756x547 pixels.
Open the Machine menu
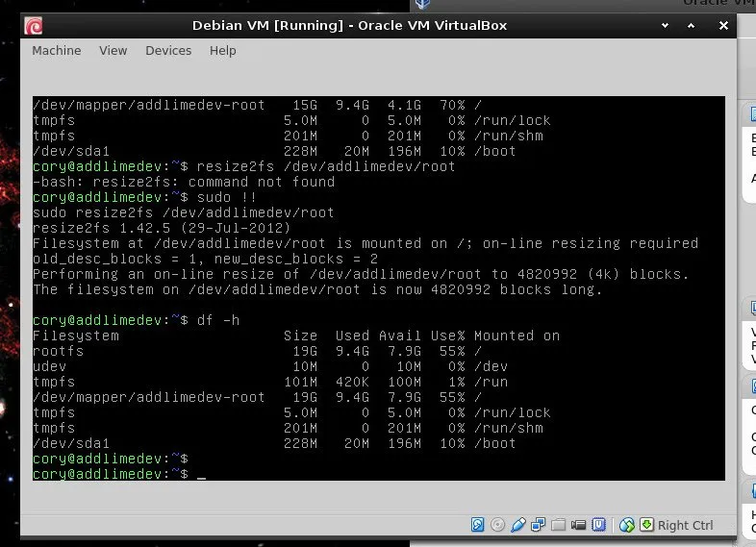tap(57, 51)
